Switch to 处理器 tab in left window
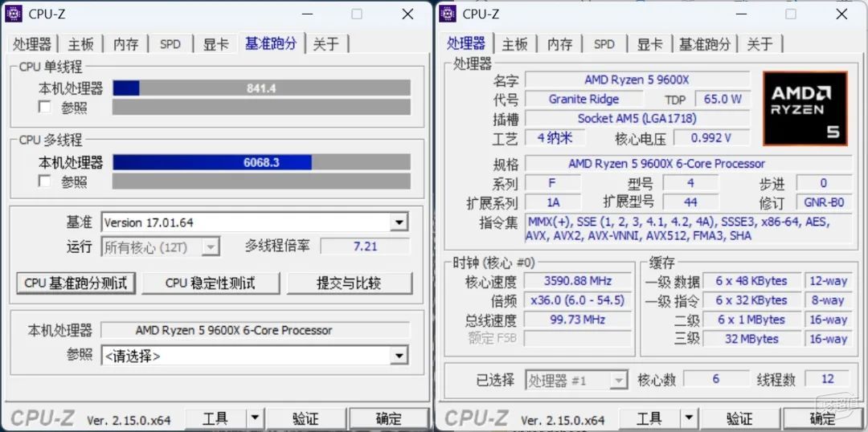 pyautogui.click(x=32, y=44)
